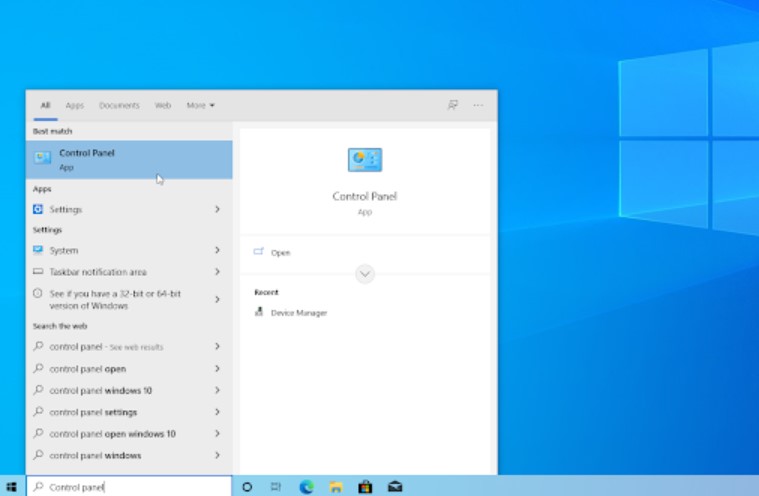Select 'Taskbar notification area' result
The height and width of the screenshot is (496, 759).
(x=129, y=271)
